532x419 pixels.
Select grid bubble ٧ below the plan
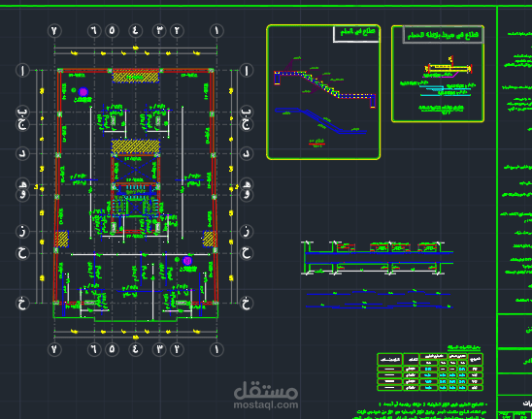pyautogui.click(x=54, y=349)
